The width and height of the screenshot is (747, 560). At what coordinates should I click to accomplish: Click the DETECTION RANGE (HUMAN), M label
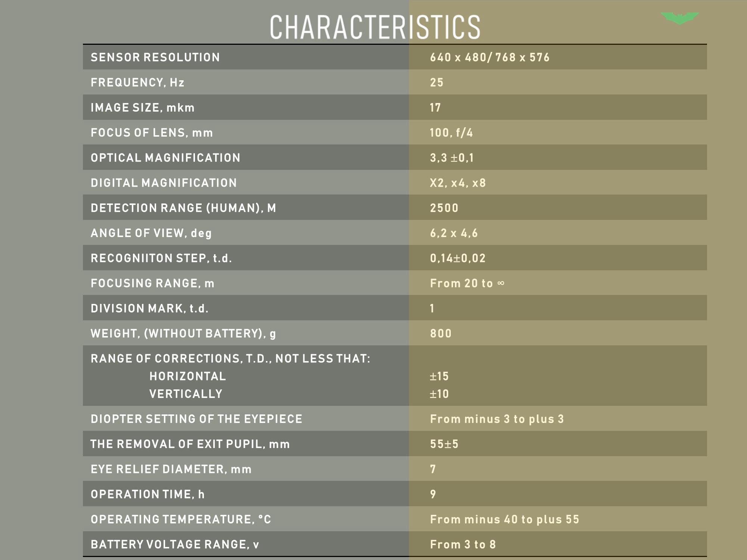[x=183, y=208]
